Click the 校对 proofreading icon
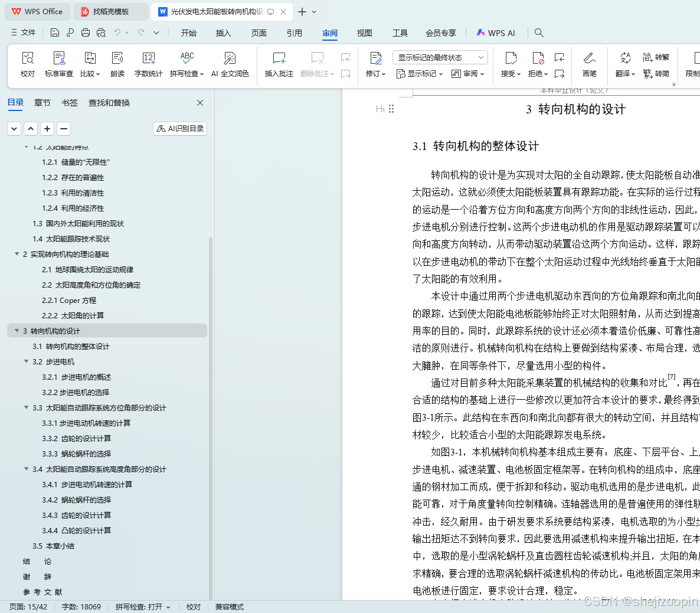Screen dimensions: 700x613 (28, 65)
